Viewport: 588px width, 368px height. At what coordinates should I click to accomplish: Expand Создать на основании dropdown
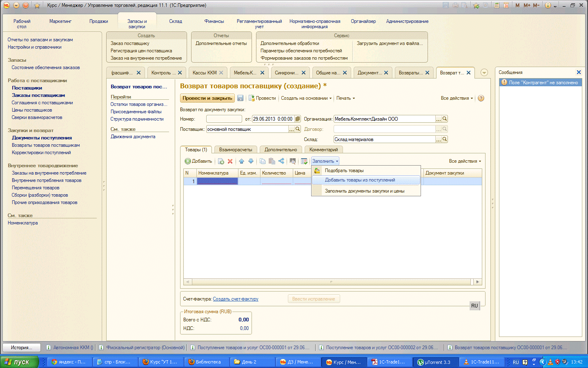click(x=306, y=98)
